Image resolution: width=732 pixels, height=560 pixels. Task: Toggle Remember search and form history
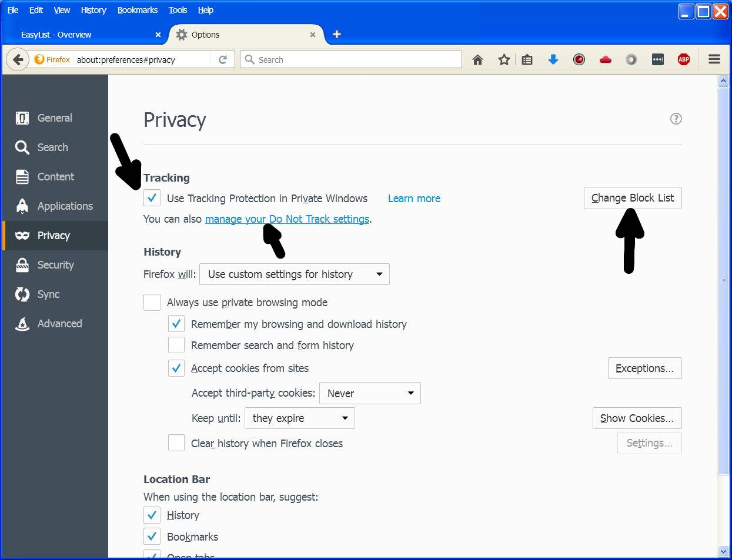[x=176, y=345]
